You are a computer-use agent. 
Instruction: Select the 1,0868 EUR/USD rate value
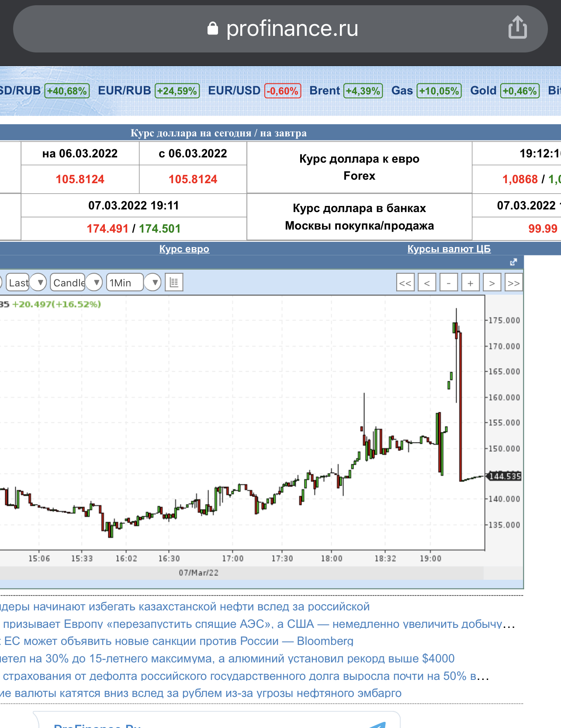pyautogui.click(x=520, y=179)
